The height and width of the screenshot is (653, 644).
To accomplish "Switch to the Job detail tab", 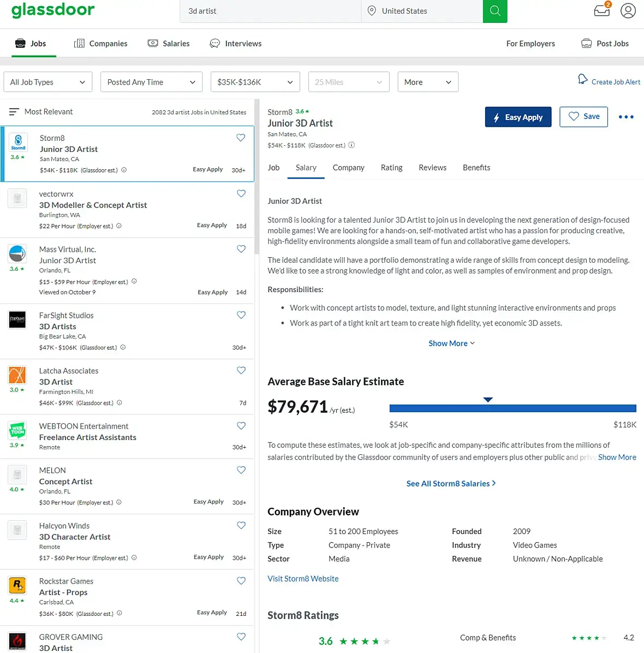I will [273, 168].
